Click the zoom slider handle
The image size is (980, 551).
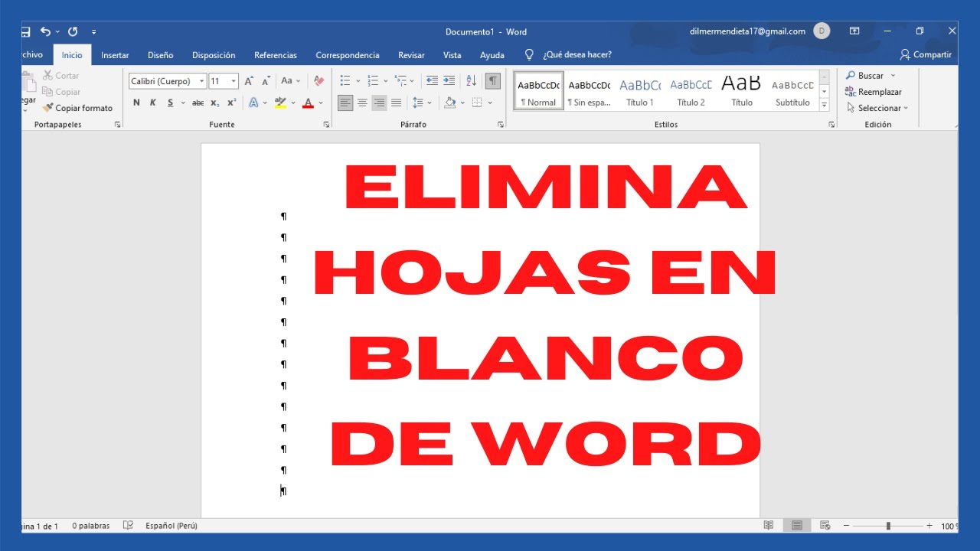point(888,526)
